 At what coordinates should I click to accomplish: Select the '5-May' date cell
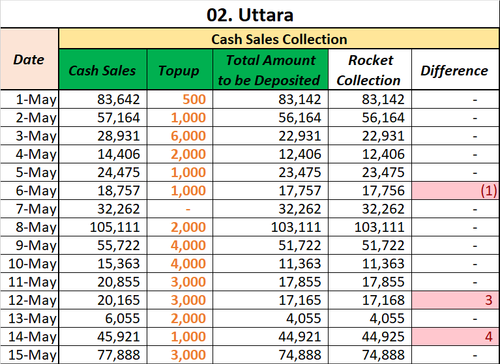(29, 172)
